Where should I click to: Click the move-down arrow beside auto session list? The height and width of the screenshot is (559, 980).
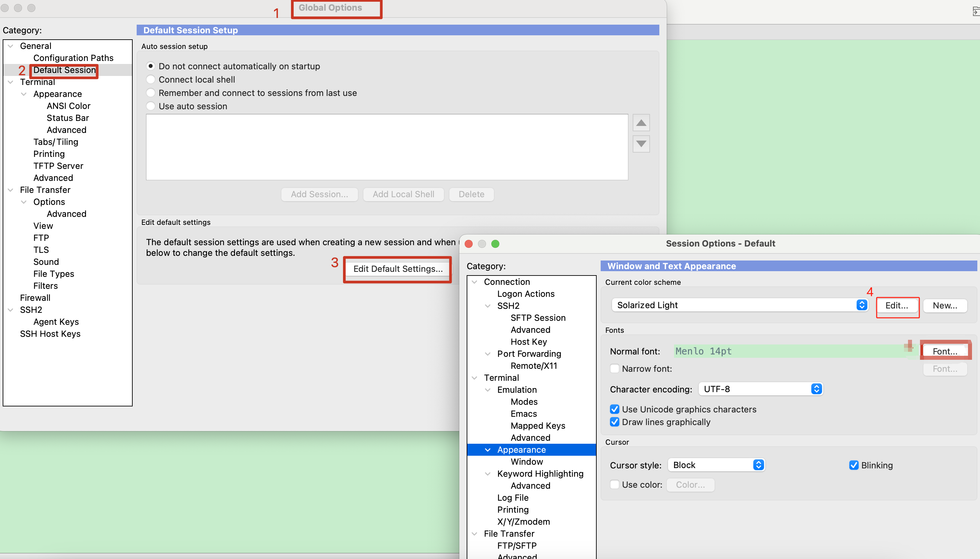641,144
